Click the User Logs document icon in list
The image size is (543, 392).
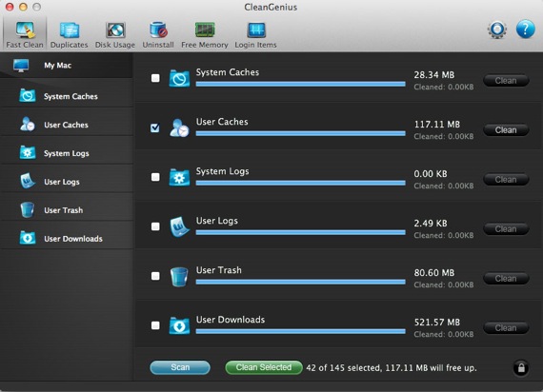click(179, 226)
